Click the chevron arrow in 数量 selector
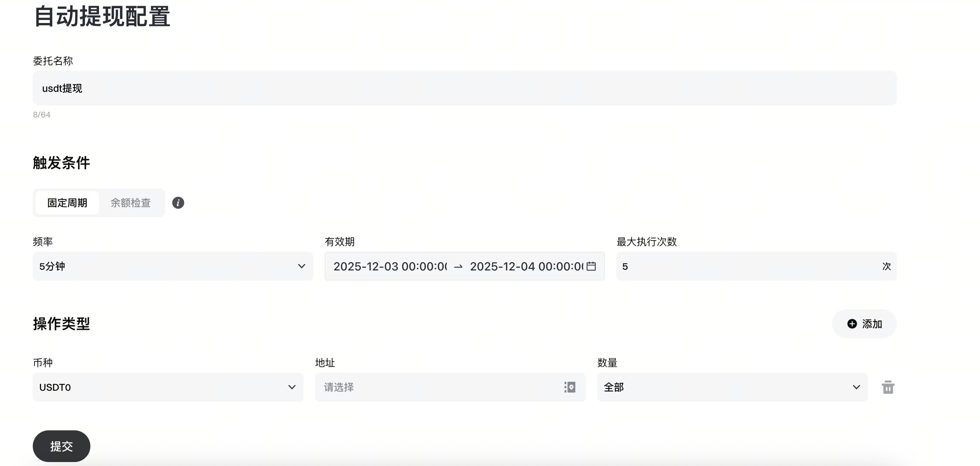 (x=857, y=387)
